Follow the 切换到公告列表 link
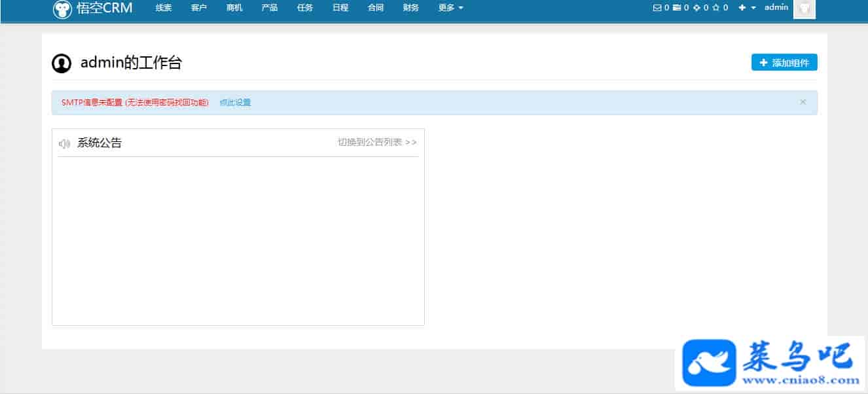 377,142
